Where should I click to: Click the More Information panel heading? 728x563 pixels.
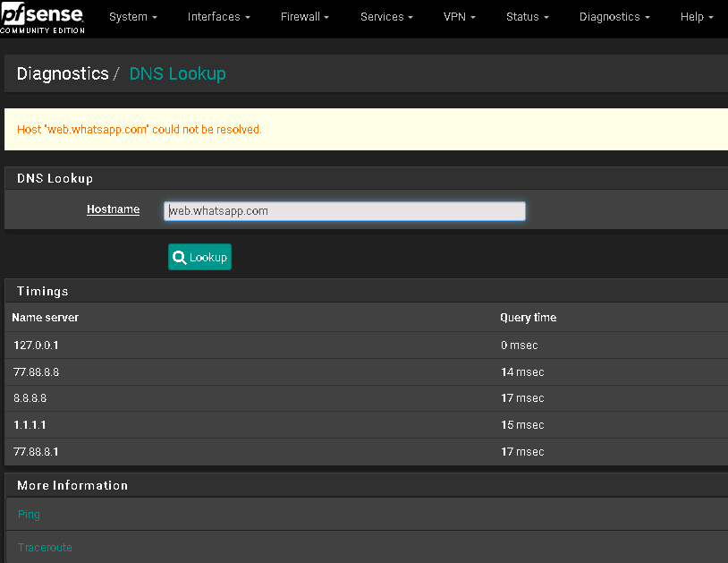72,485
